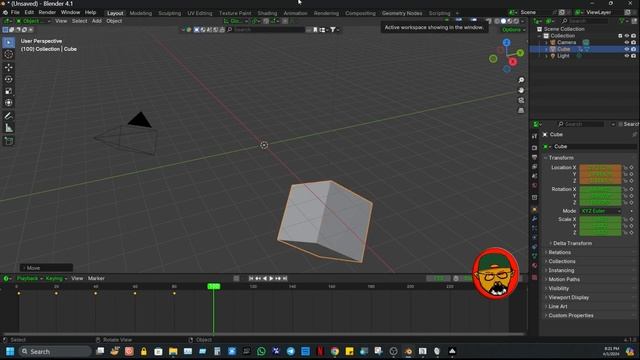The image size is (640, 360).
Task: Open the Render menu
Action: [47, 13]
